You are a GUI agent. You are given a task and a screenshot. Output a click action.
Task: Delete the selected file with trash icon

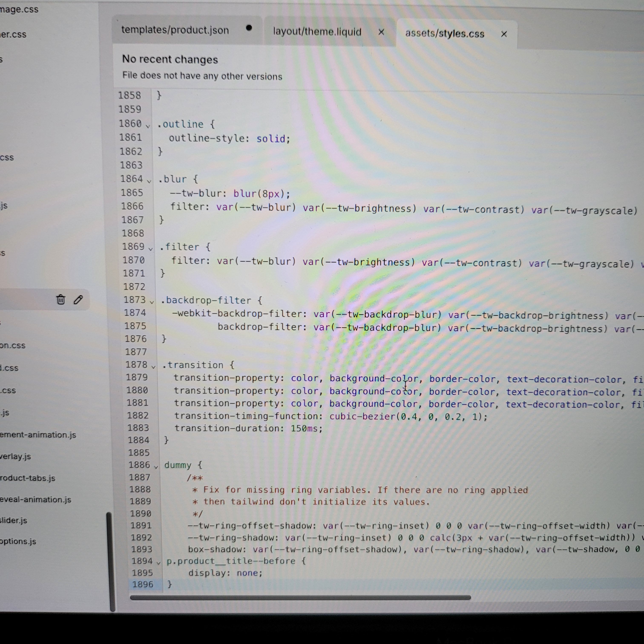61,300
